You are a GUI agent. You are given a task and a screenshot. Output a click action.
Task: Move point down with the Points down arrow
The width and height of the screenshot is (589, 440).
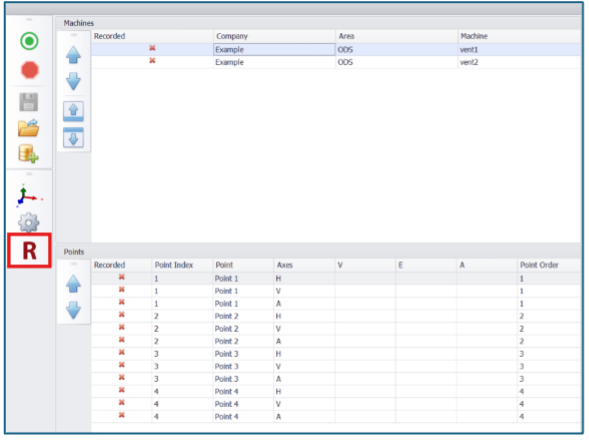(x=73, y=310)
